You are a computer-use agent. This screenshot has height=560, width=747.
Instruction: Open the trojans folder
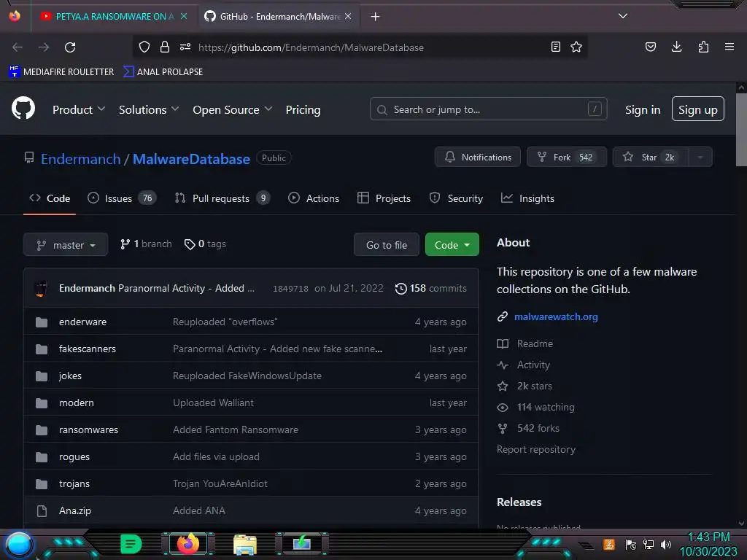tap(74, 484)
